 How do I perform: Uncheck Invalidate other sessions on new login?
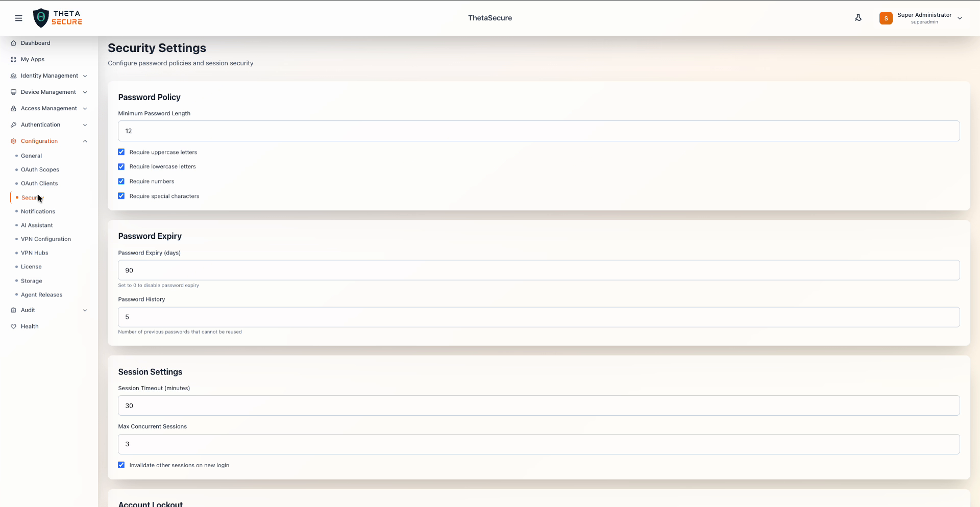click(121, 465)
